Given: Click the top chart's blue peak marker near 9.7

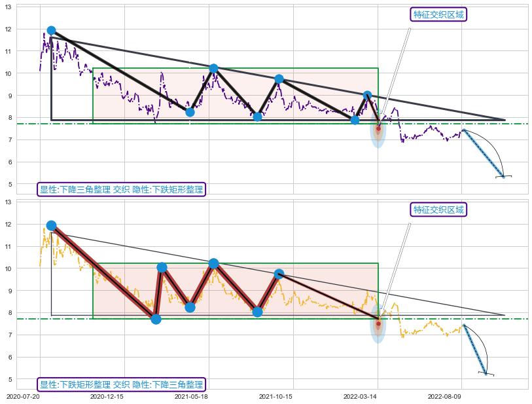Looking at the screenshot, I should [279, 79].
